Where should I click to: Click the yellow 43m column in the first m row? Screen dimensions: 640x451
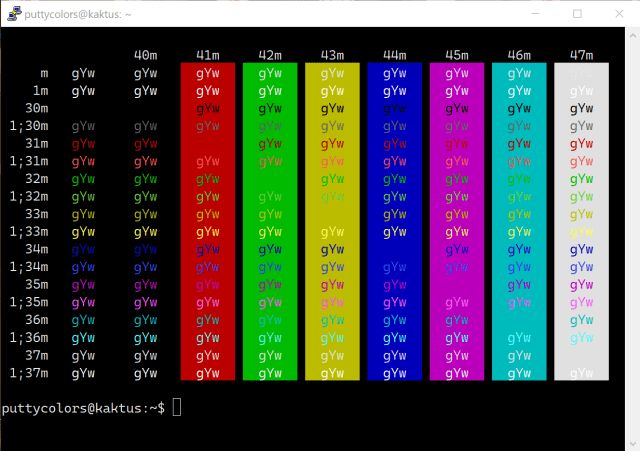pos(332,73)
